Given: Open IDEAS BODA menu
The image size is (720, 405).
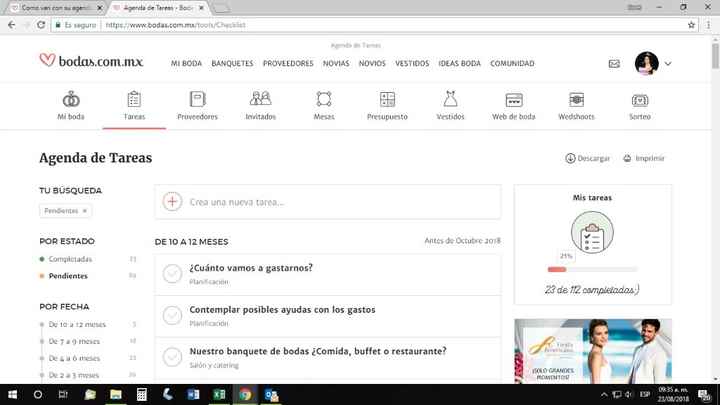Looking at the screenshot, I should coord(459,63).
